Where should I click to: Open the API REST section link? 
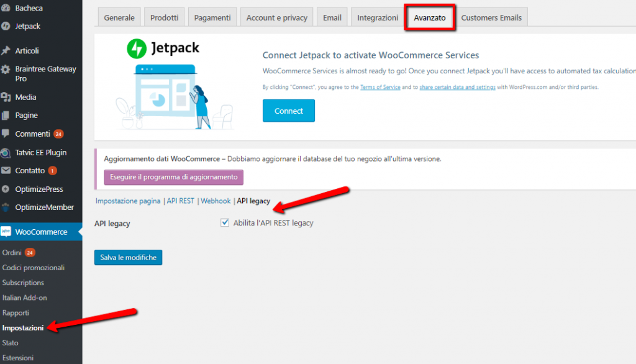(181, 201)
